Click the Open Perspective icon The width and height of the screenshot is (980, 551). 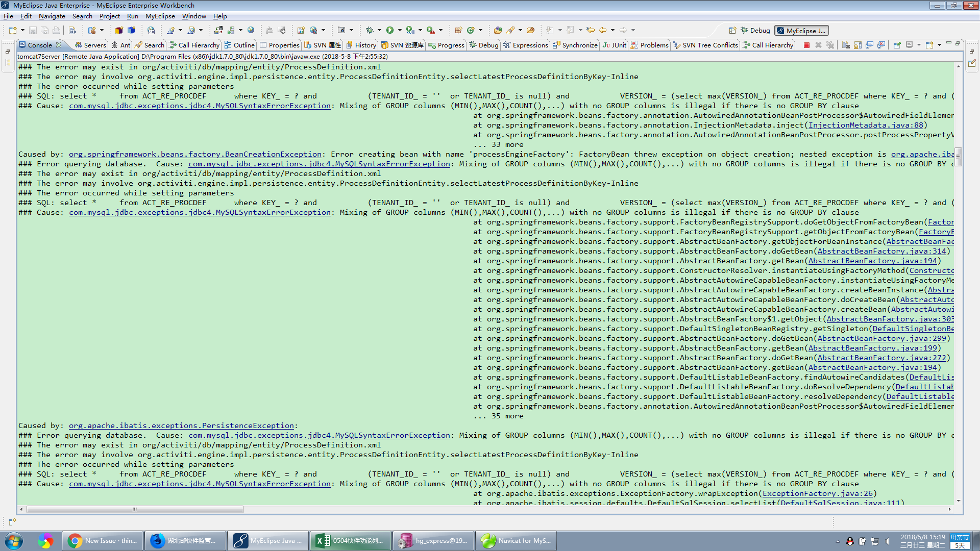click(x=732, y=31)
